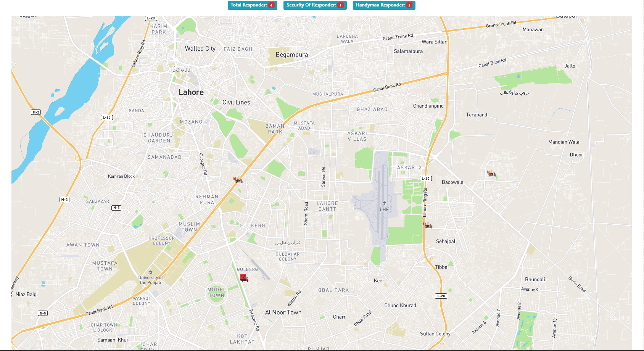
Task: Click the University of the Punjab icon
Action: [x=150, y=272]
